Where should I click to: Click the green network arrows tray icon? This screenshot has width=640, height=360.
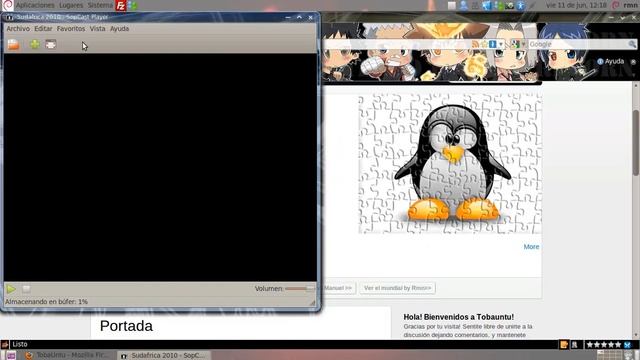pyautogui.click(x=499, y=6)
